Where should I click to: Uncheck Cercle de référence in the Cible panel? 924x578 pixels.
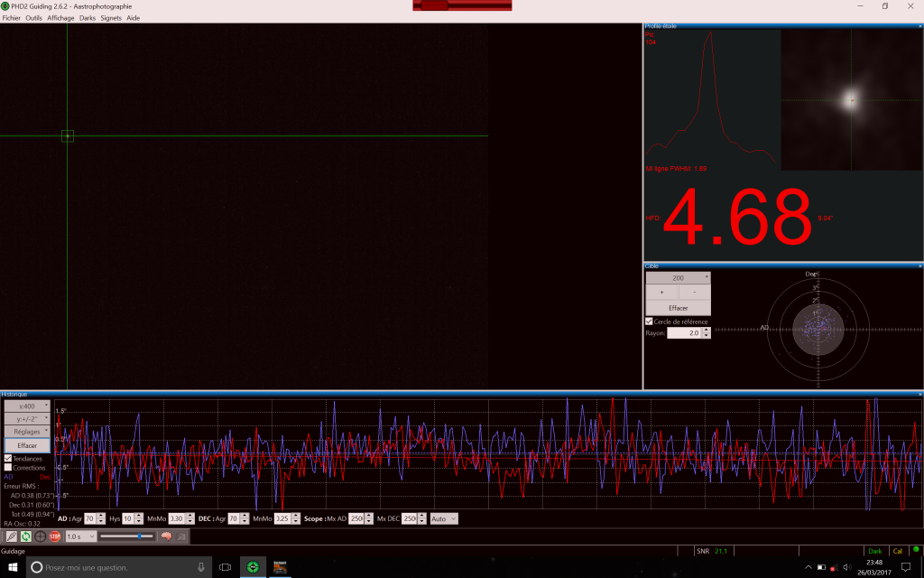647,322
